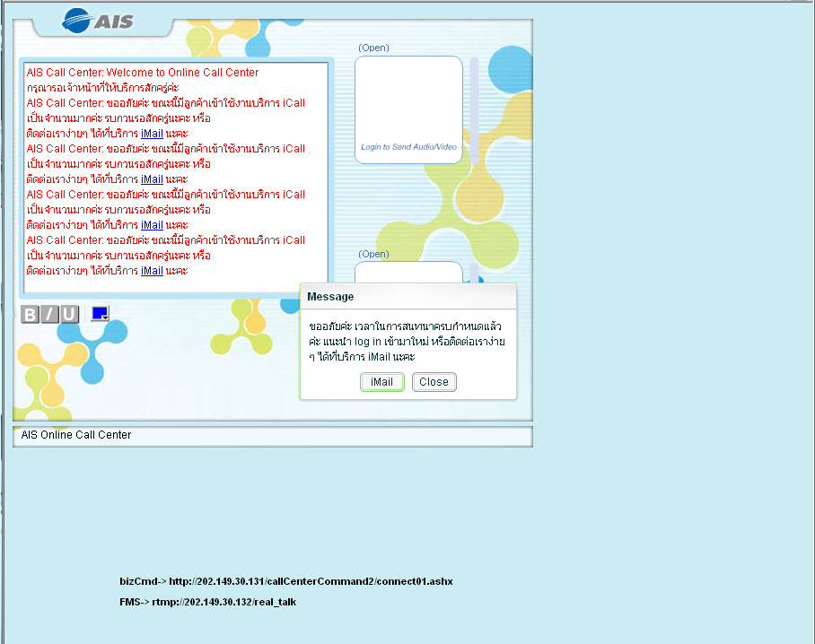The width and height of the screenshot is (815, 644).
Task: Open the first iMail link in chat
Action: click(x=152, y=134)
